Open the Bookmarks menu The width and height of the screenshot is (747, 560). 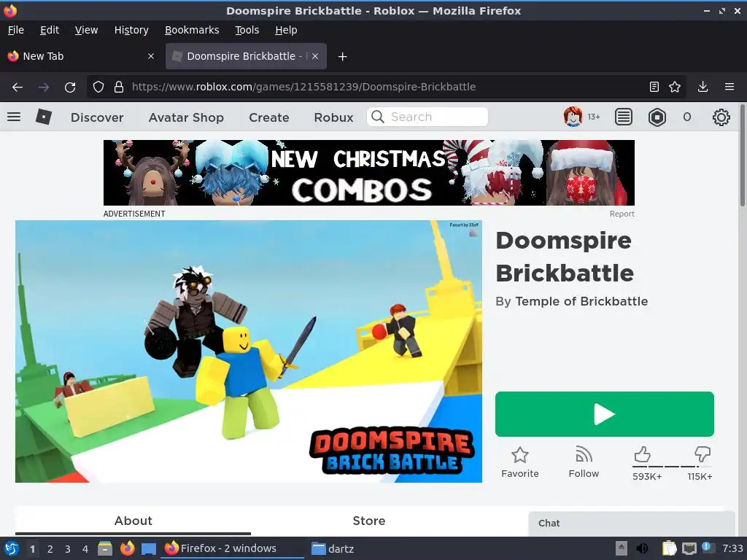point(192,30)
